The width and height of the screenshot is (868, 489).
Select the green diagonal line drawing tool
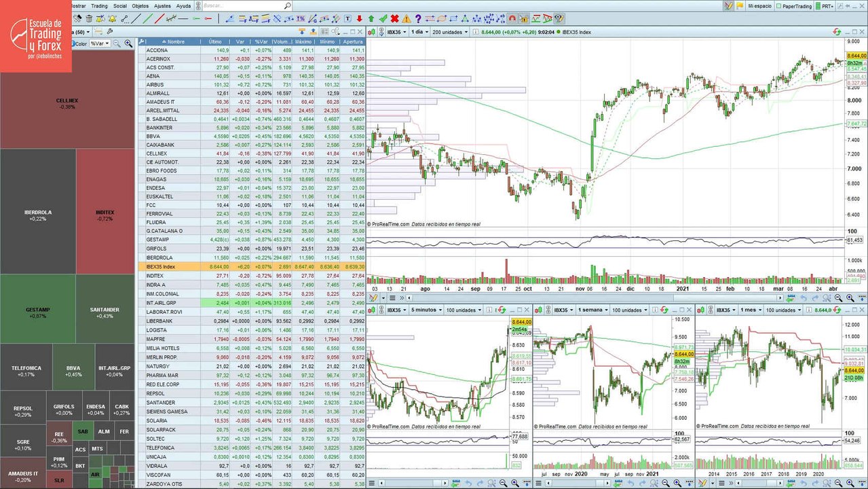click(x=148, y=18)
